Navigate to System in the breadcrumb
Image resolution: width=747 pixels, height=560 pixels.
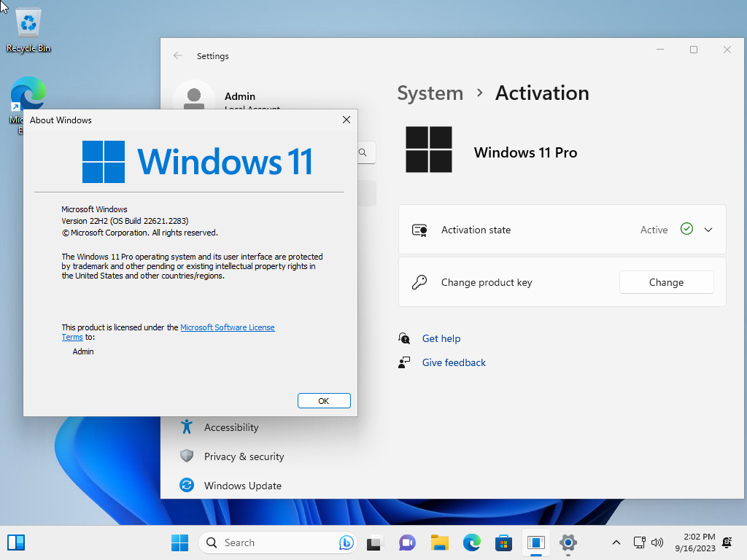(x=430, y=93)
